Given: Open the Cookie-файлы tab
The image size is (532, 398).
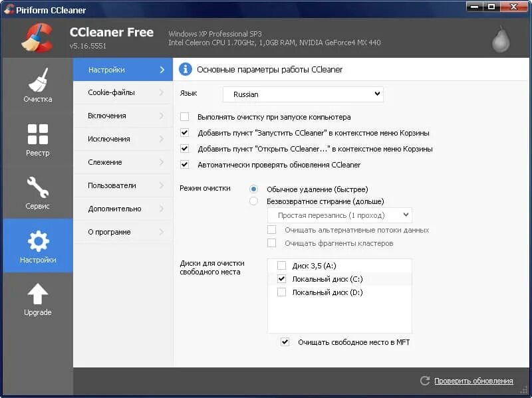Looking at the screenshot, I should (x=123, y=92).
